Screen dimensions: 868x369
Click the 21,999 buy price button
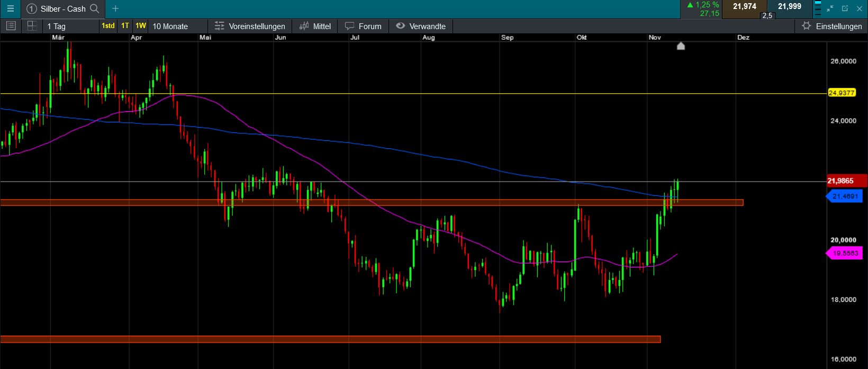pos(789,7)
